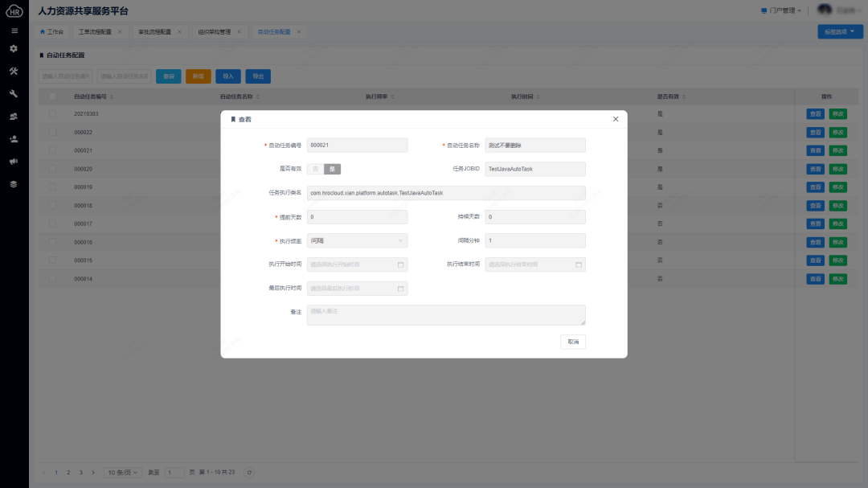The image size is (868, 488).
Task: Click the 备注 textarea
Action: pyautogui.click(x=446, y=315)
